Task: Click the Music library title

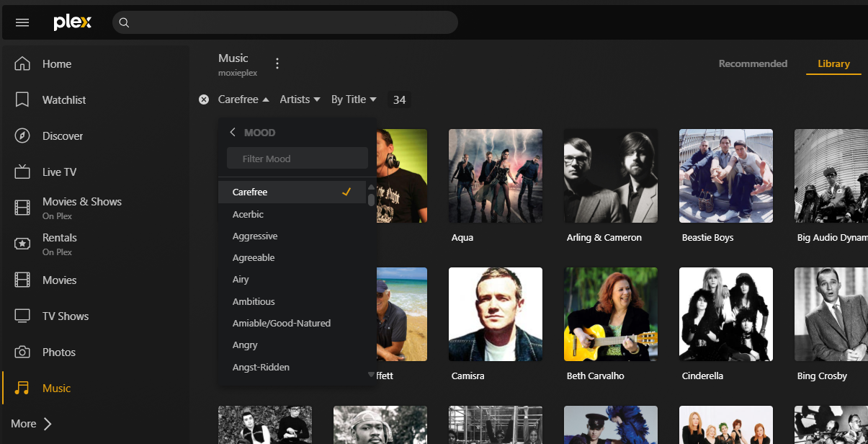Action: point(233,58)
